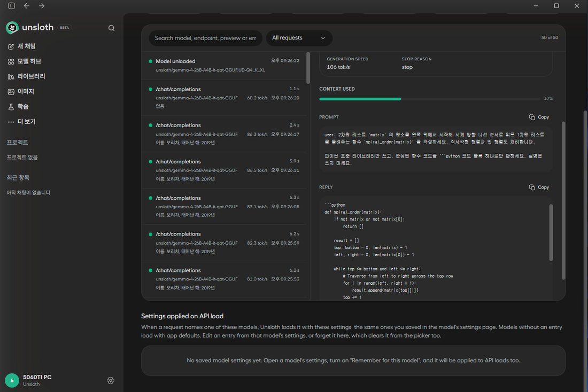Focus the request search field

(x=205, y=38)
